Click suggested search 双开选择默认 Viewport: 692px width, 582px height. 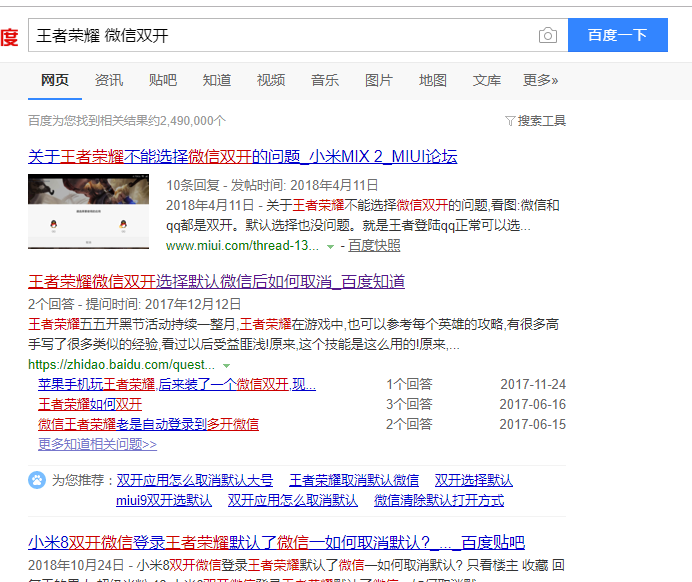(474, 480)
